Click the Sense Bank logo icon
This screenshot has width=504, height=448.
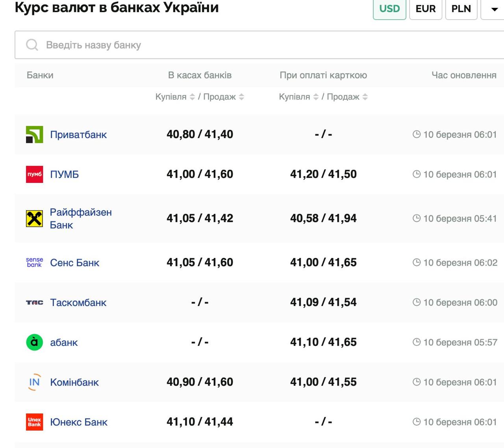[34, 262]
